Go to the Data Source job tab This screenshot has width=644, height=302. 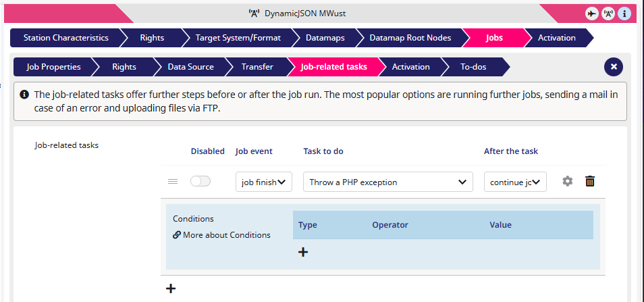(190, 67)
